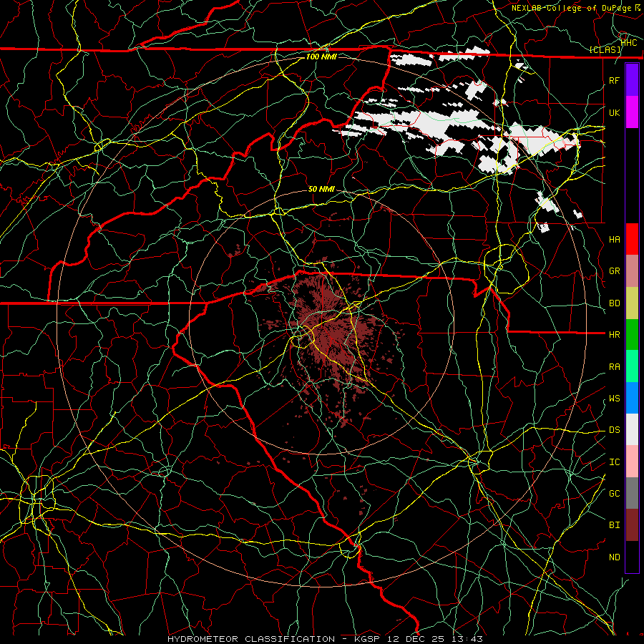Click the HR green legend swatch
The image size is (644, 644).
coord(632,335)
